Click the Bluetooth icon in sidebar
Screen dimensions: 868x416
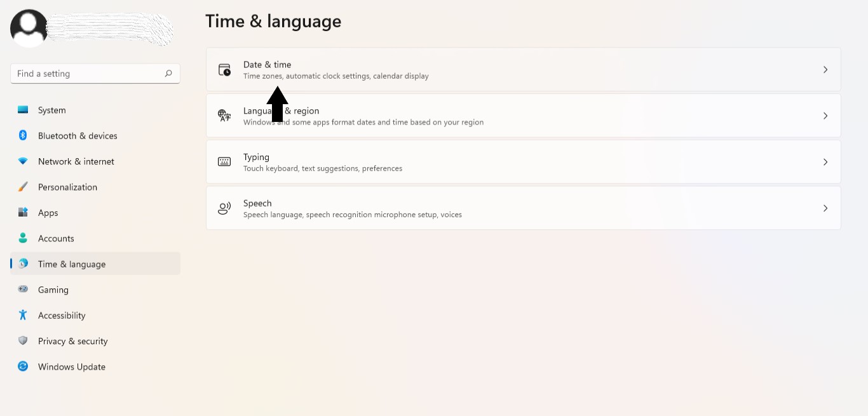(23, 135)
